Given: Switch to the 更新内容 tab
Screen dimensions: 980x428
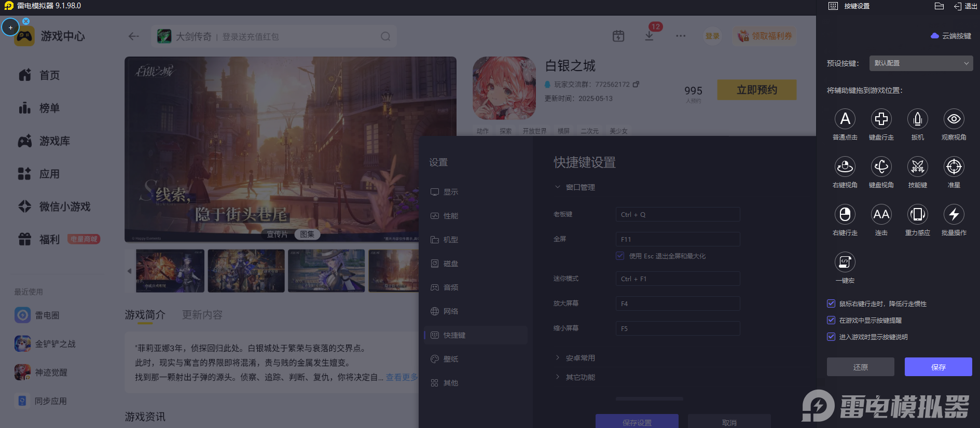Looking at the screenshot, I should pyautogui.click(x=202, y=315).
